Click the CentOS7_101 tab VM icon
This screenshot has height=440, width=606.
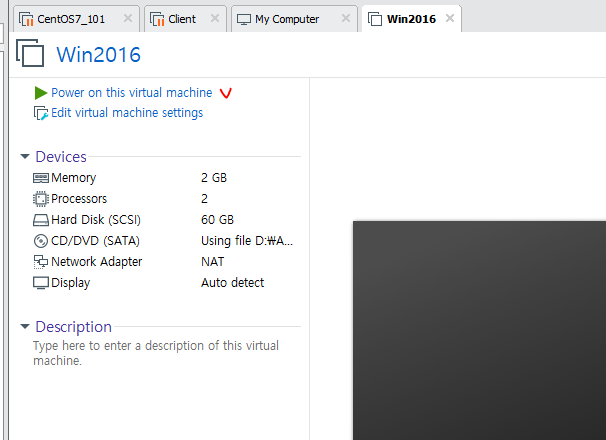pos(26,19)
